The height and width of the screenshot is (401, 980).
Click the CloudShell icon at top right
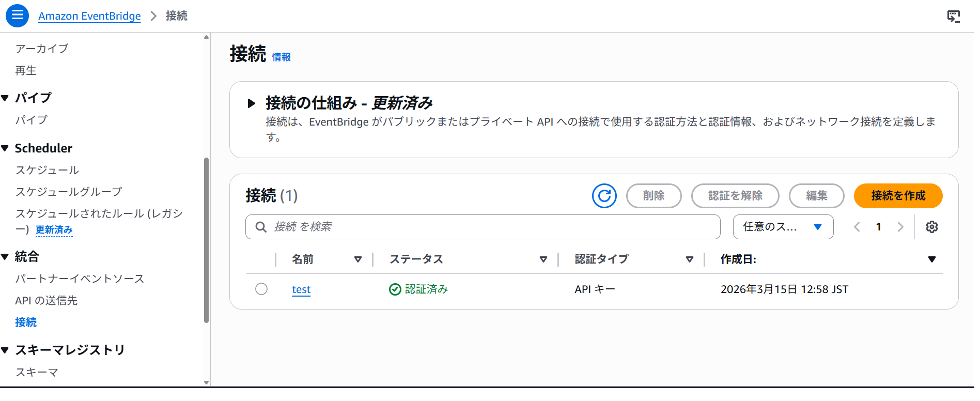click(x=953, y=16)
